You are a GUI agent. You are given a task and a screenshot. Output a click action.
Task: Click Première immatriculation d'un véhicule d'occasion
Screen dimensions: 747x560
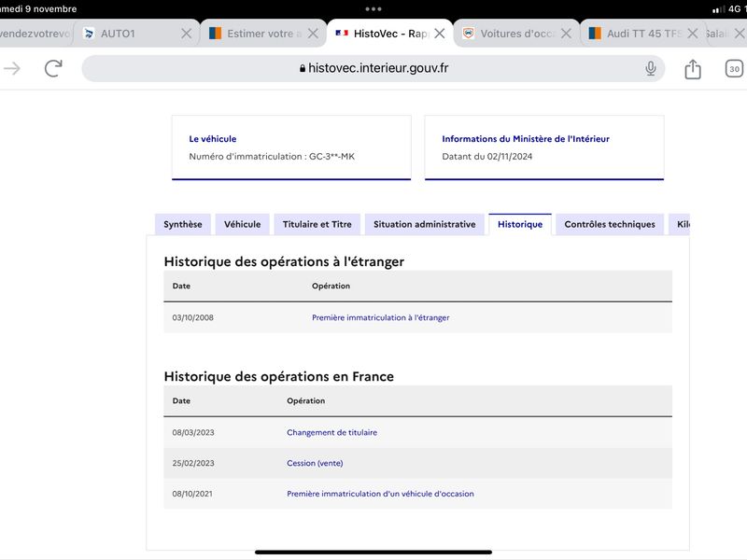380,494
